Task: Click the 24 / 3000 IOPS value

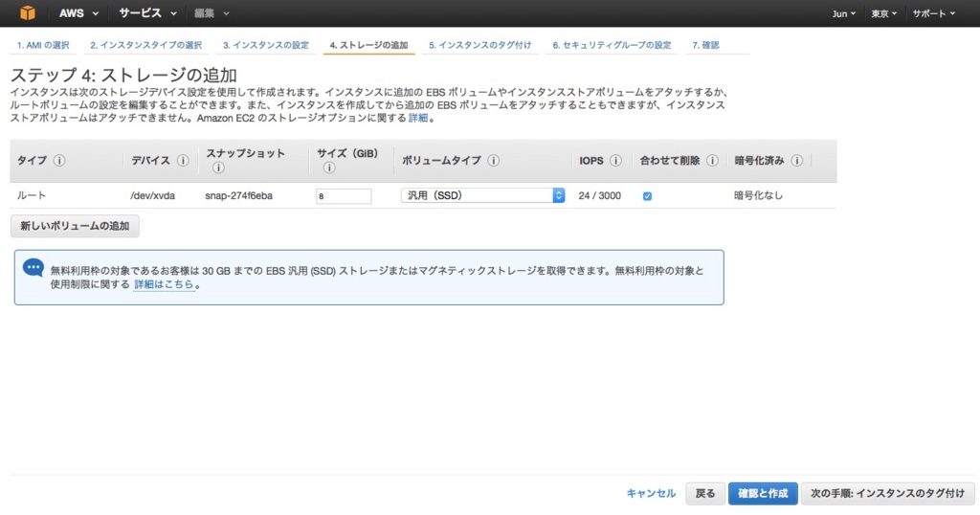Action: point(599,195)
